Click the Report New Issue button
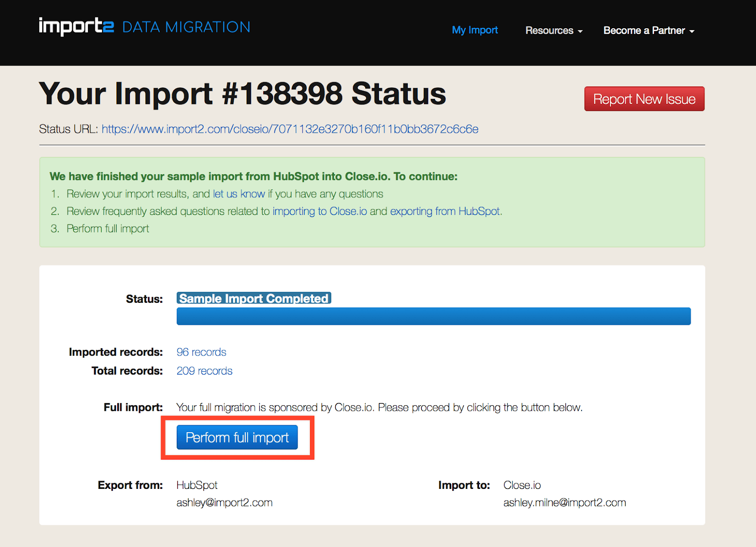 [644, 99]
